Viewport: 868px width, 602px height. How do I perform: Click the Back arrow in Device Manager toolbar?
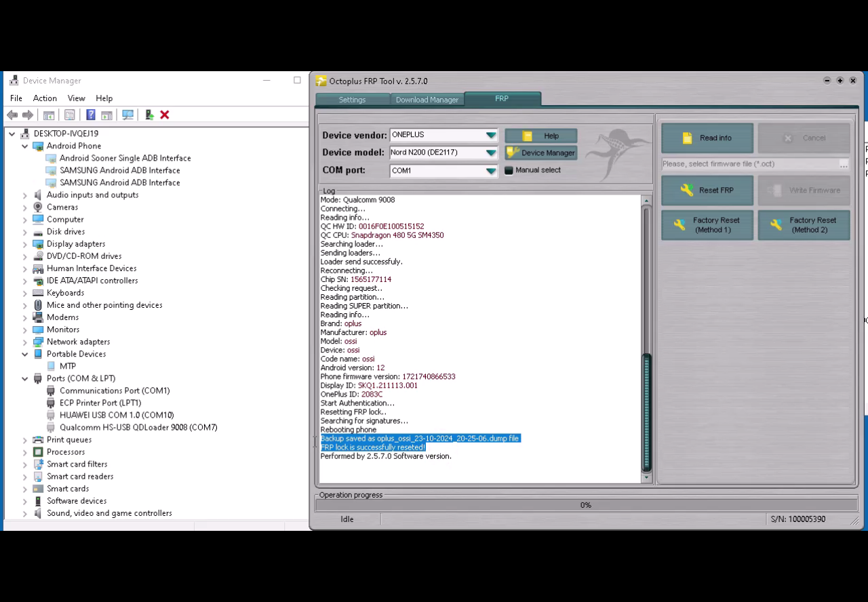[x=12, y=115]
